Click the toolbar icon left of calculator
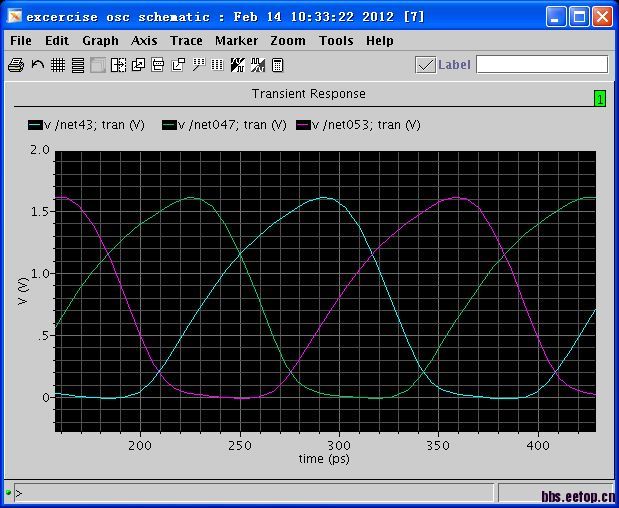Viewport: 619px width, 508px height. [x=257, y=65]
